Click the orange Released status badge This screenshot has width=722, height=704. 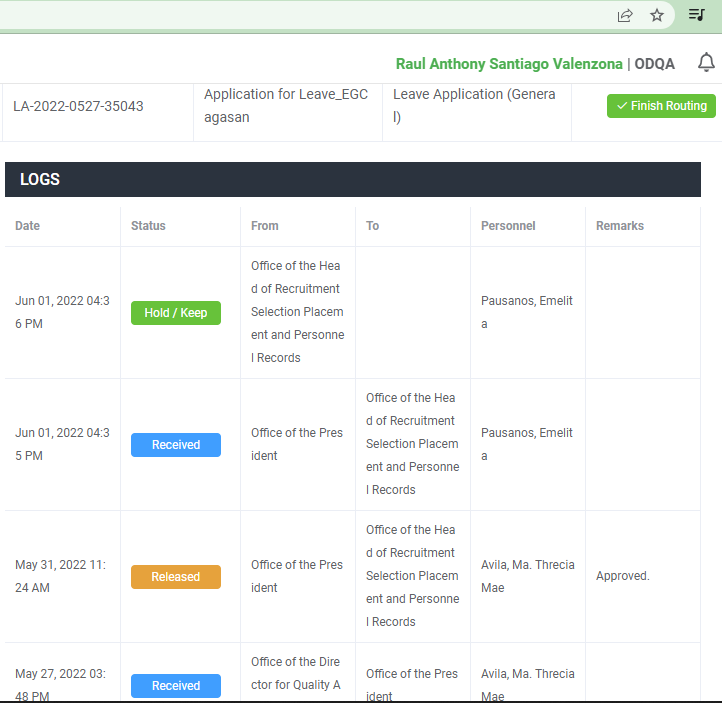pos(176,577)
